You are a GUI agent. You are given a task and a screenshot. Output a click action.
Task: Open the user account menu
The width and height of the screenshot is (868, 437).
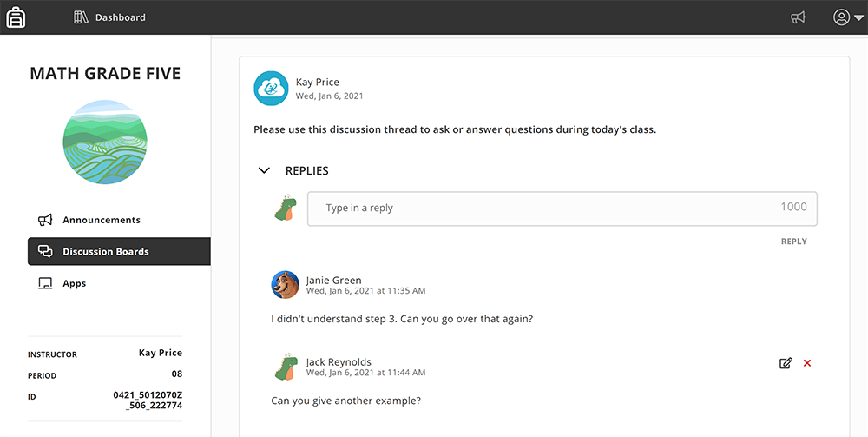pyautogui.click(x=848, y=17)
